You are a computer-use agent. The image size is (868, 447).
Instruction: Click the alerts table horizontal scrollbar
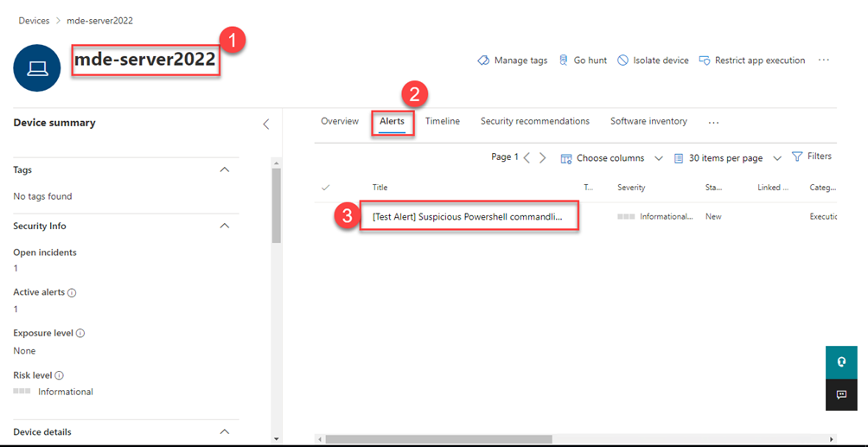tap(439, 438)
